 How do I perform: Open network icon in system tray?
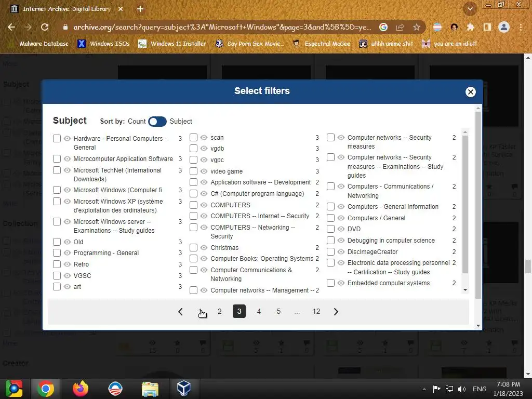coord(449,389)
